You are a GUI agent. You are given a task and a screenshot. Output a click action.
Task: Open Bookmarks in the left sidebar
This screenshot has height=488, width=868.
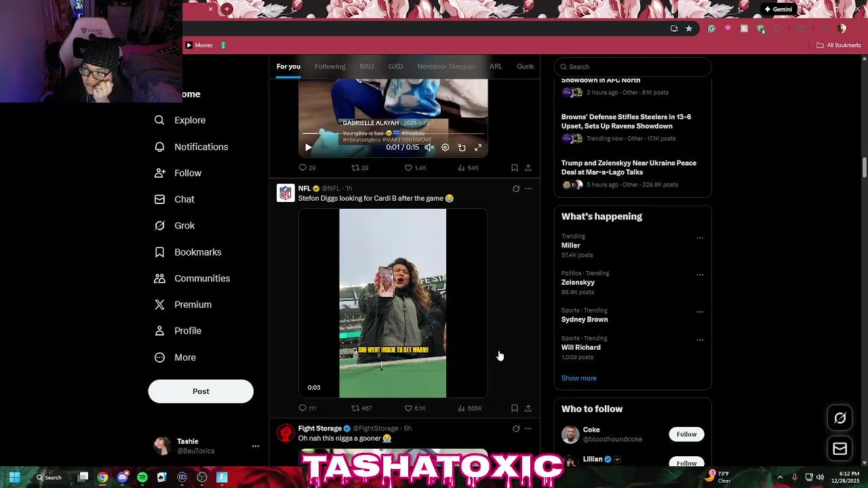[188, 252]
